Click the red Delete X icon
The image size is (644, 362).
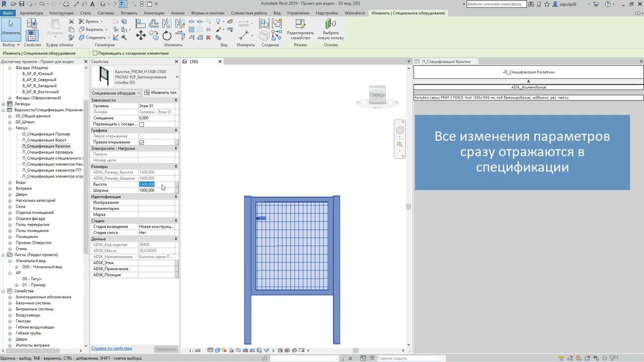coord(208,37)
